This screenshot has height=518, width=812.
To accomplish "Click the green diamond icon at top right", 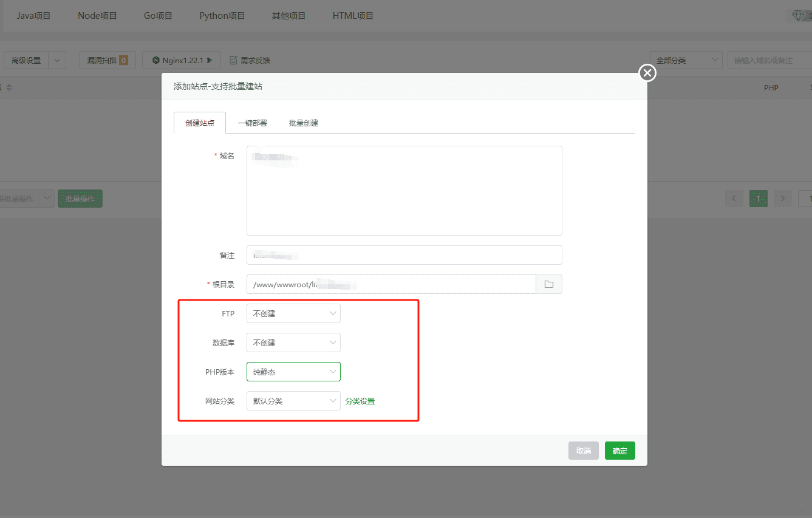I will click(797, 15).
